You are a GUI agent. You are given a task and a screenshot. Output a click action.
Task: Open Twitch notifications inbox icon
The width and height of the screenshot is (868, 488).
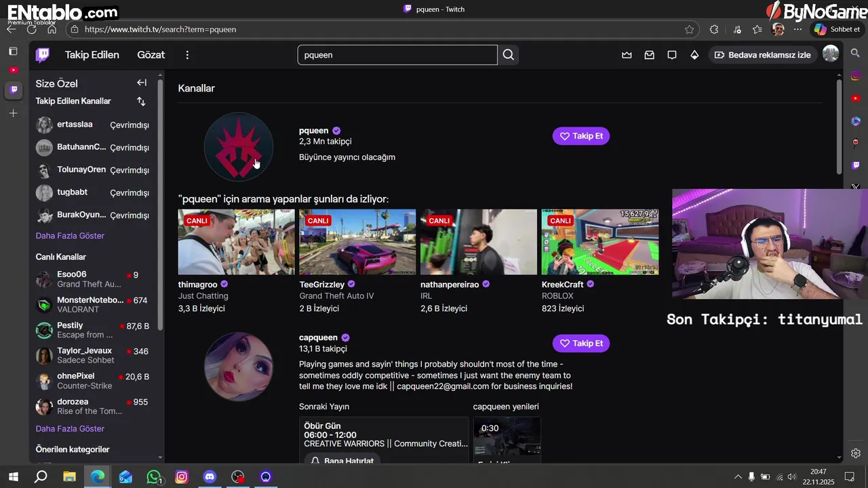tap(650, 55)
